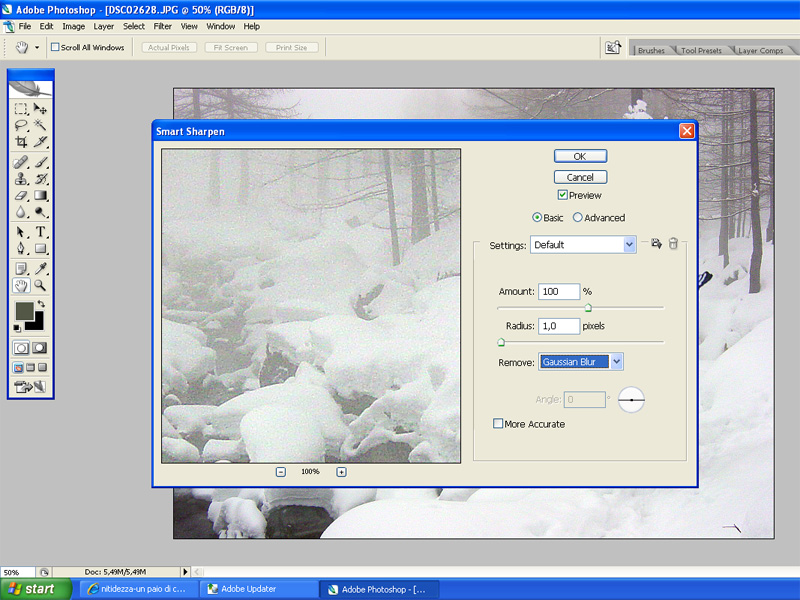The width and height of the screenshot is (800, 600).
Task: Click zoom-in plus under preview
Action: [x=341, y=472]
